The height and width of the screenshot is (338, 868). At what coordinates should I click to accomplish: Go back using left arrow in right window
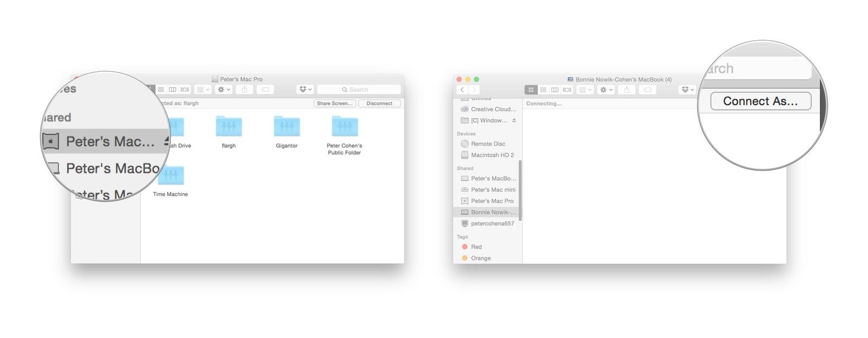tap(462, 90)
